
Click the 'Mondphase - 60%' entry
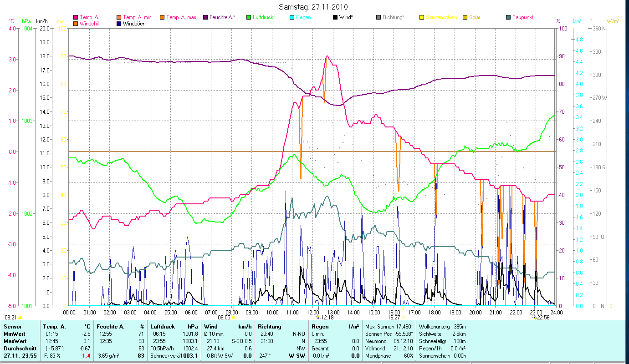point(389,356)
